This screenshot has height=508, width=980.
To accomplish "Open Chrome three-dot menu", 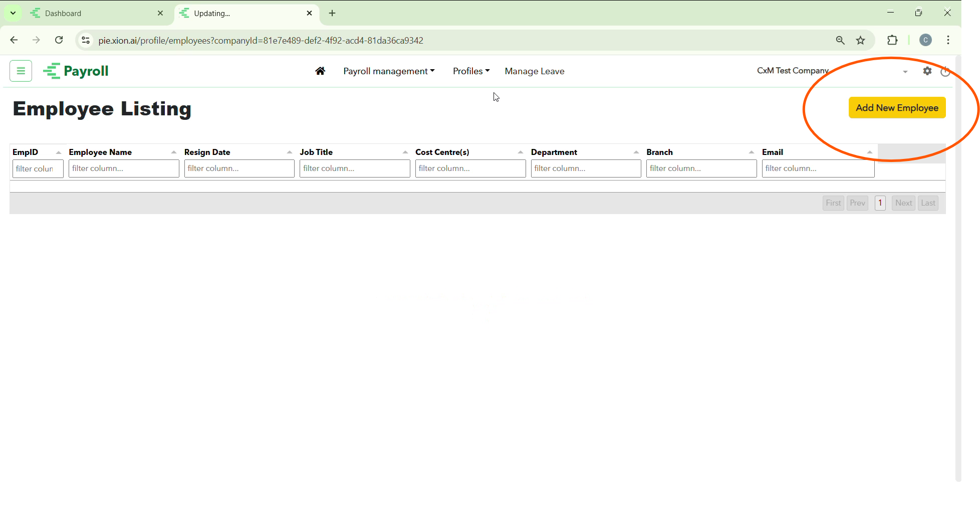I will click(x=948, y=40).
